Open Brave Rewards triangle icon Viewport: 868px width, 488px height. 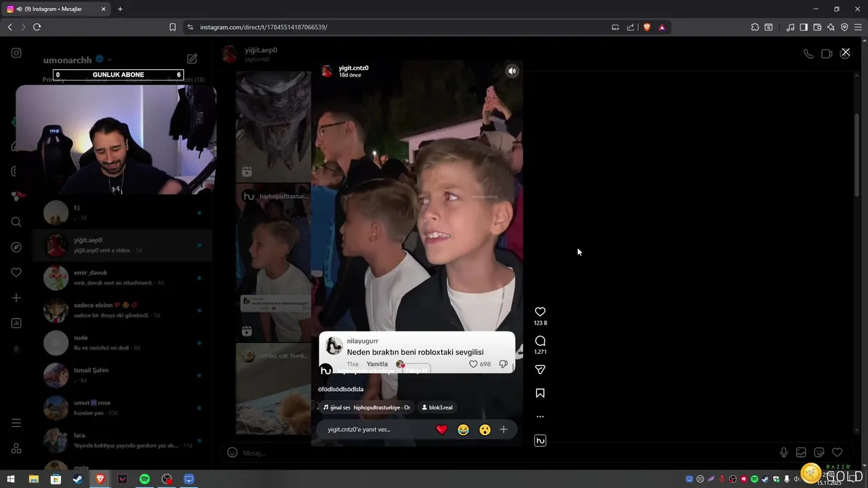(x=662, y=27)
